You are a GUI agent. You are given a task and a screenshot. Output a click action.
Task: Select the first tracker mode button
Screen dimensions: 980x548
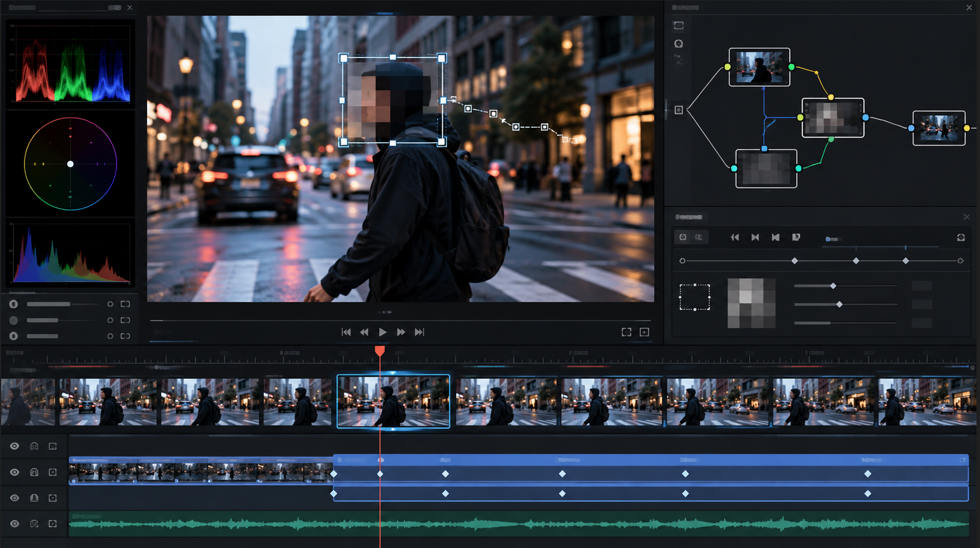pyautogui.click(x=682, y=237)
